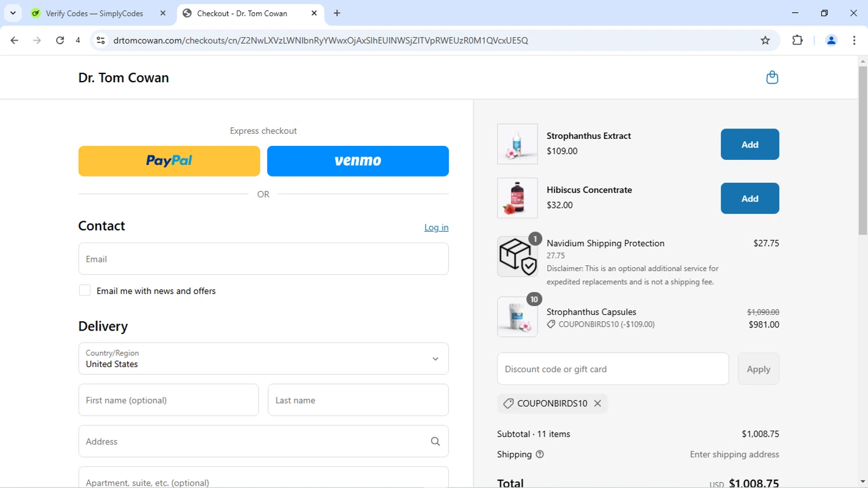Image resolution: width=868 pixels, height=488 pixels.
Task: Open the Chrome three-dot menu
Action: coord(854,41)
